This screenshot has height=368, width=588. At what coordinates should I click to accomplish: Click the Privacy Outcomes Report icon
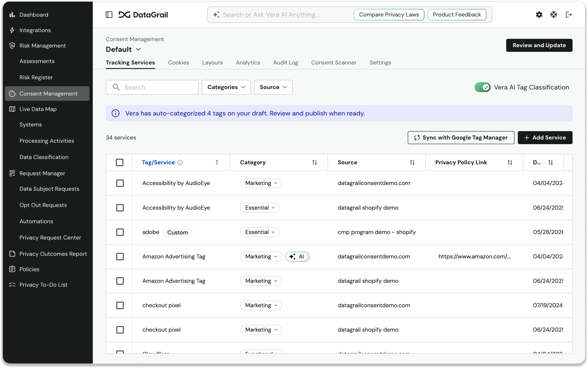(x=12, y=254)
